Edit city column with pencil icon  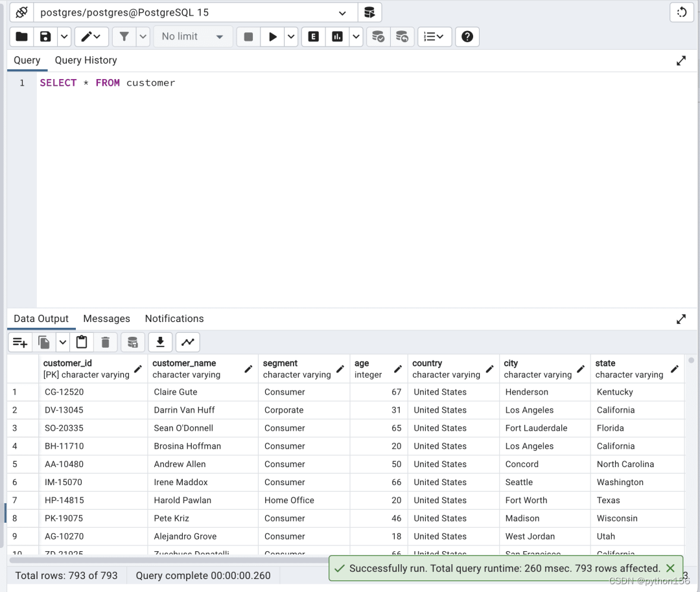coord(581,369)
